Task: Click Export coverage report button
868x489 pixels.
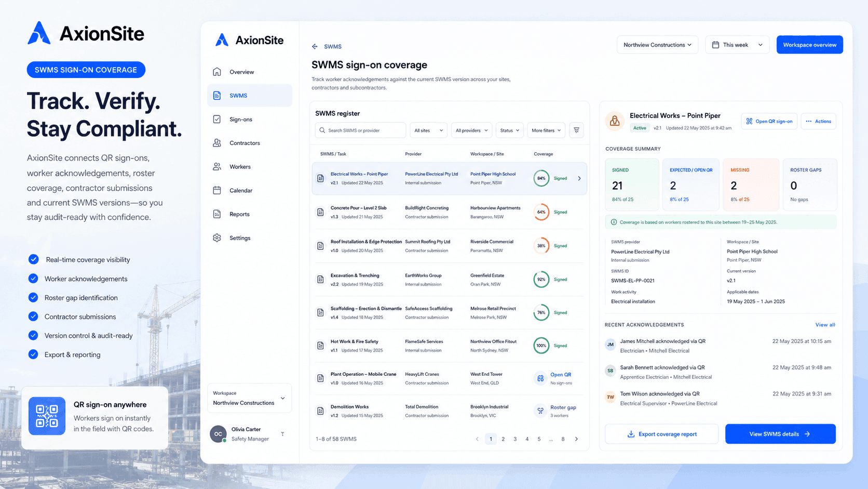Action: tap(661, 434)
